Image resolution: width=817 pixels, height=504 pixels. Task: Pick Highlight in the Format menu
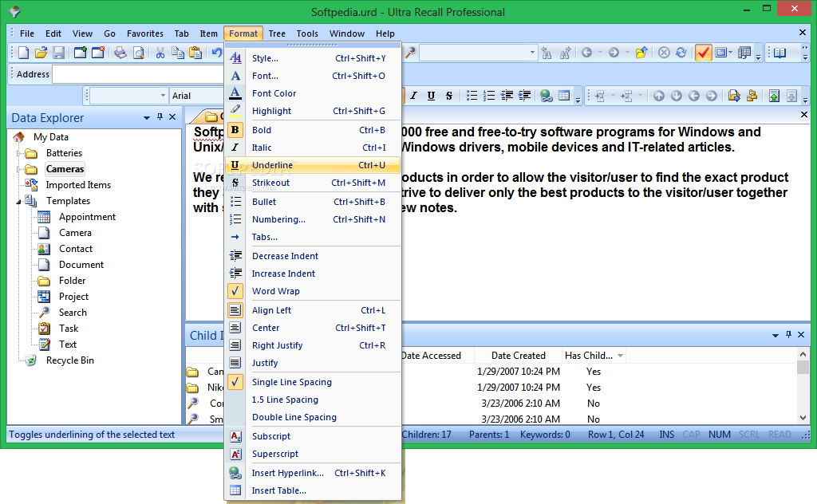(313, 111)
